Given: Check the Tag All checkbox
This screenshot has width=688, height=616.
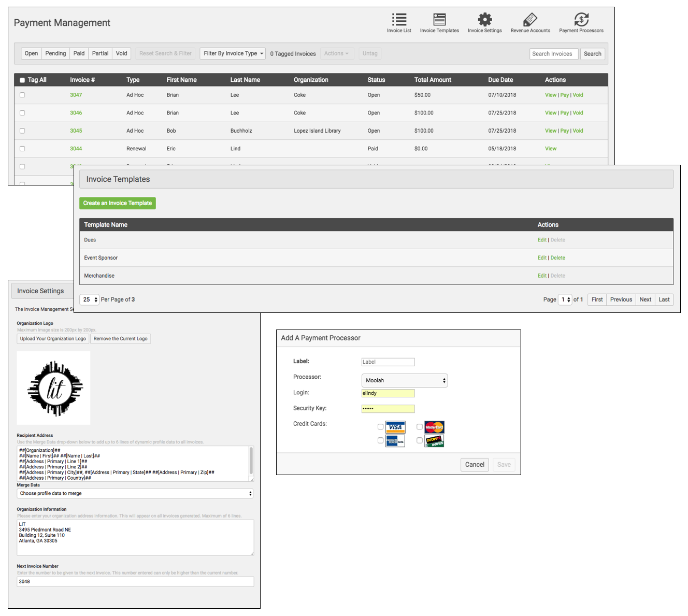Looking at the screenshot, I should coord(22,80).
